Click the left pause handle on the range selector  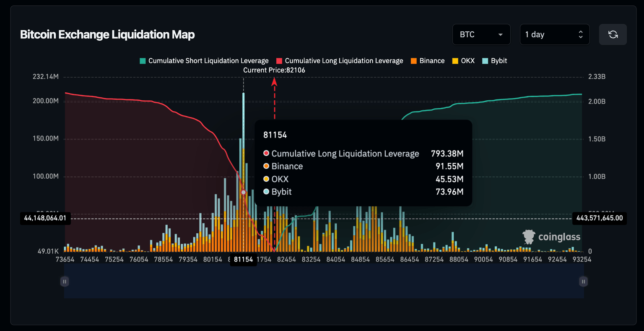pos(65,281)
